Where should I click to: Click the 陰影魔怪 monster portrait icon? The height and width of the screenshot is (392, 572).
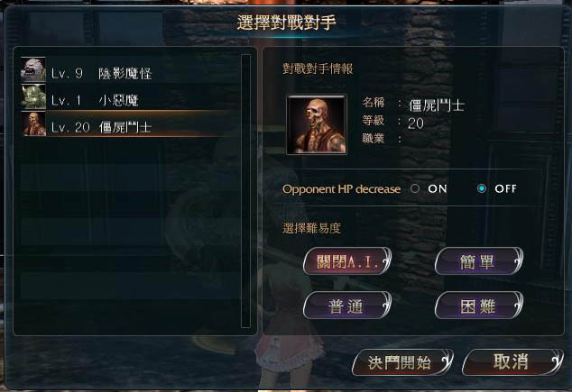[33, 69]
